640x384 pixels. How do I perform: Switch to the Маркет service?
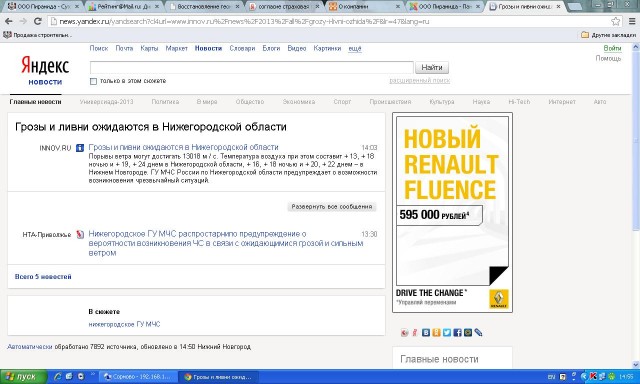(176, 48)
